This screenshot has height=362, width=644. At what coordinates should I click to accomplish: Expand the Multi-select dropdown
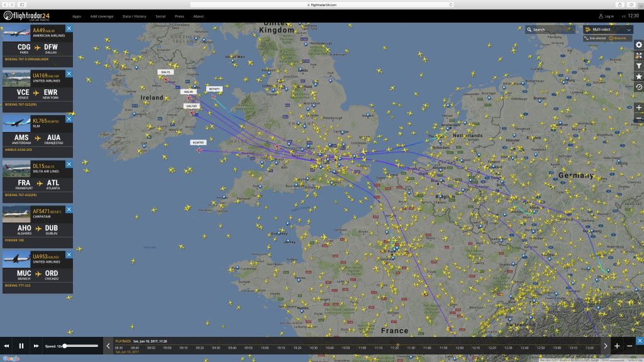pyautogui.click(x=608, y=30)
